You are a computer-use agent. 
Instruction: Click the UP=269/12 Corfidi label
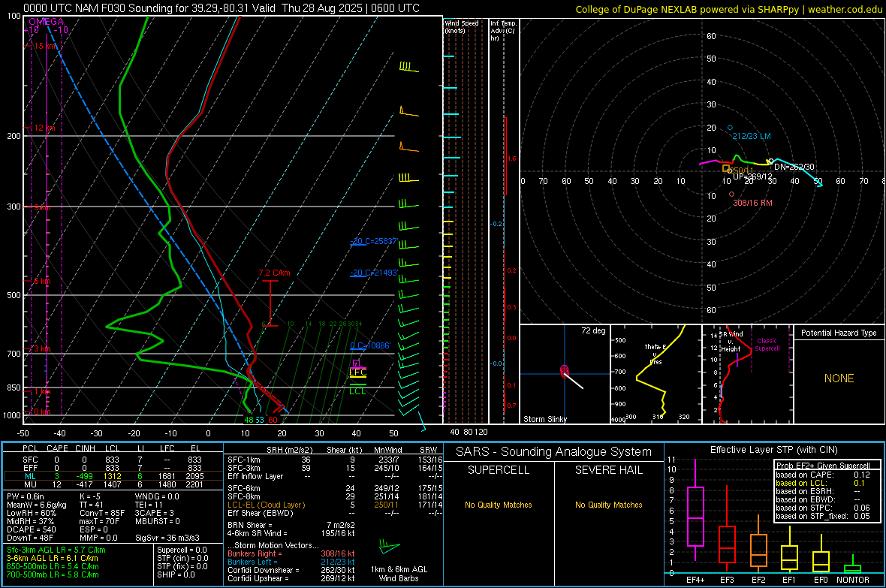752,176
